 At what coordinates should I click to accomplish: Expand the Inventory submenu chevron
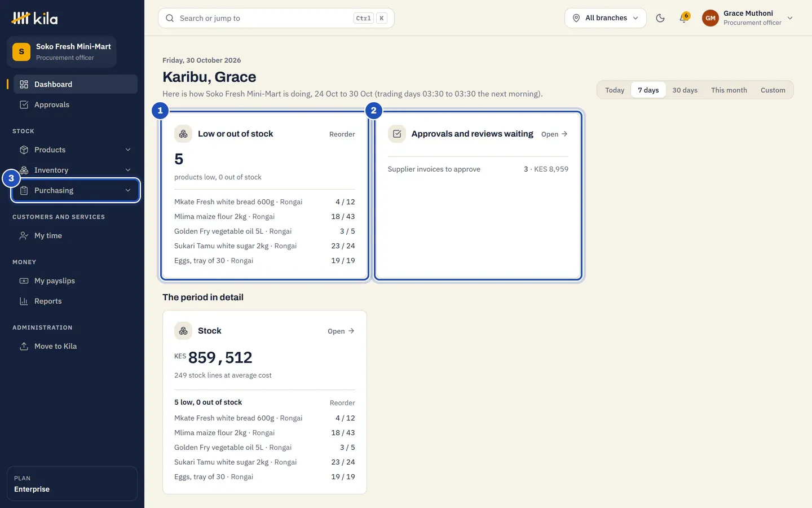tap(128, 170)
